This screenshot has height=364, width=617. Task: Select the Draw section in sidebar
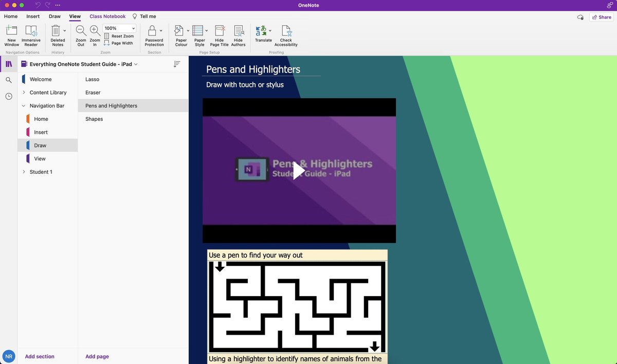pyautogui.click(x=47, y=145)
